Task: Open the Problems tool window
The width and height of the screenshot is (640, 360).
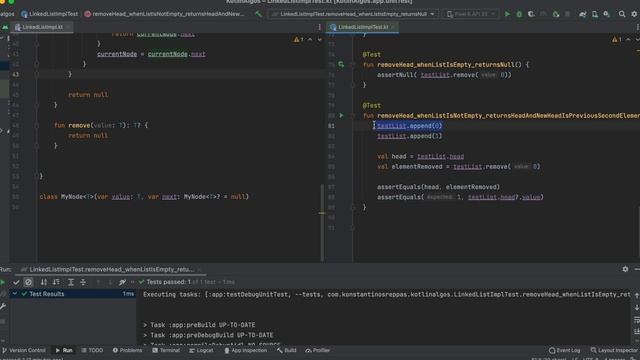Action: coord(127,350)
